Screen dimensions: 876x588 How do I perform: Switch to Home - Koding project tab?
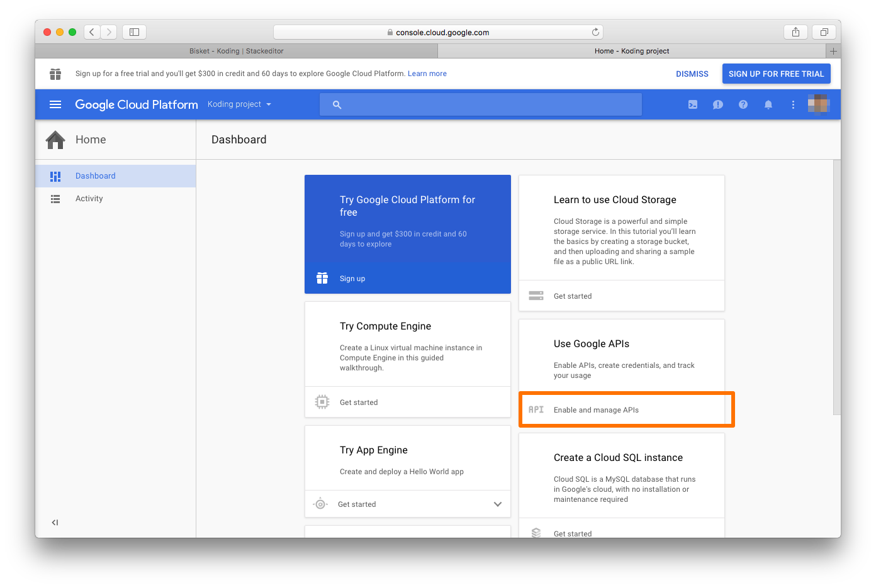pyautogui.click(x=632, y=51)
